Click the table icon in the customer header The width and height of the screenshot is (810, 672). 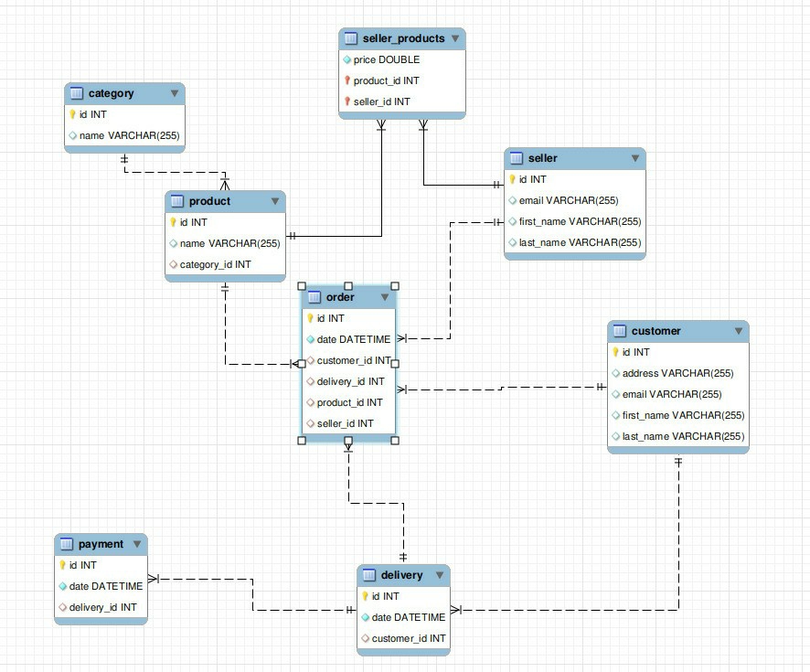(621, 331)
